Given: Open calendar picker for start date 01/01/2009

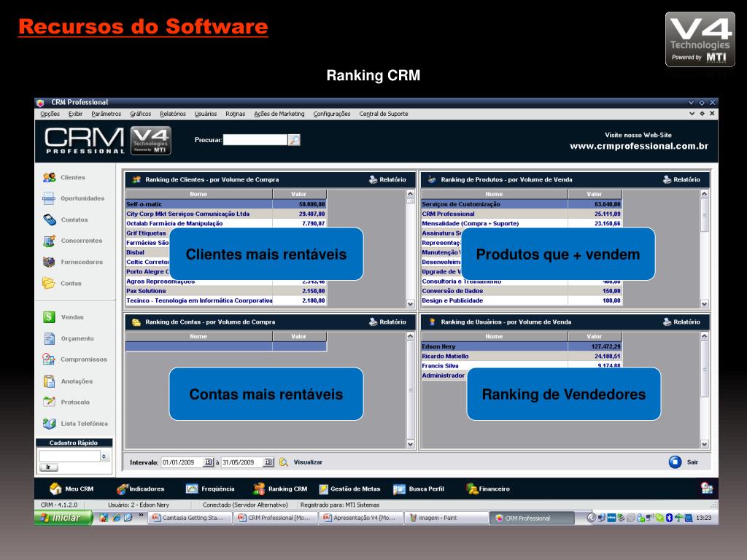Looking at the screenshot, I should 208,462.
